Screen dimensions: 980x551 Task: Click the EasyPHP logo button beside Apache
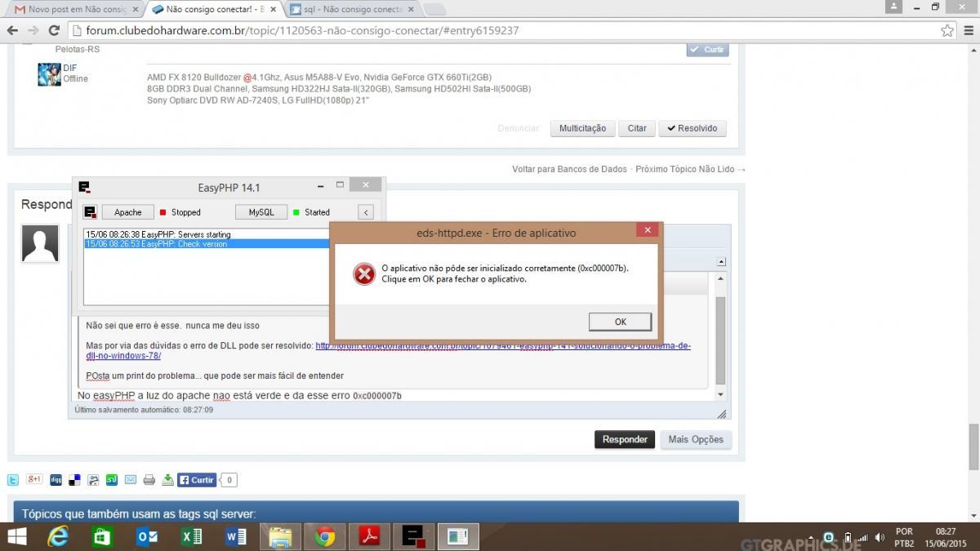pyautogui.click(x=91, y=212)
